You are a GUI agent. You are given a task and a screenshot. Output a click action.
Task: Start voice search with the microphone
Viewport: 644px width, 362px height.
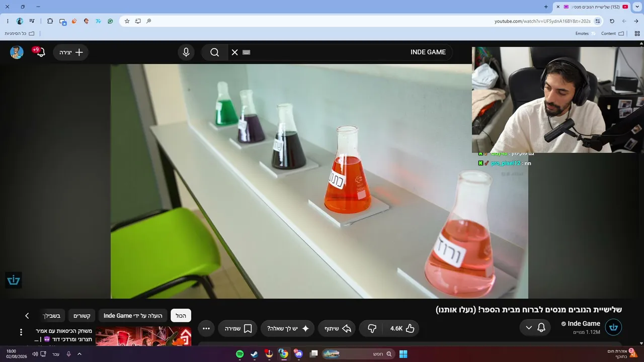186,52
